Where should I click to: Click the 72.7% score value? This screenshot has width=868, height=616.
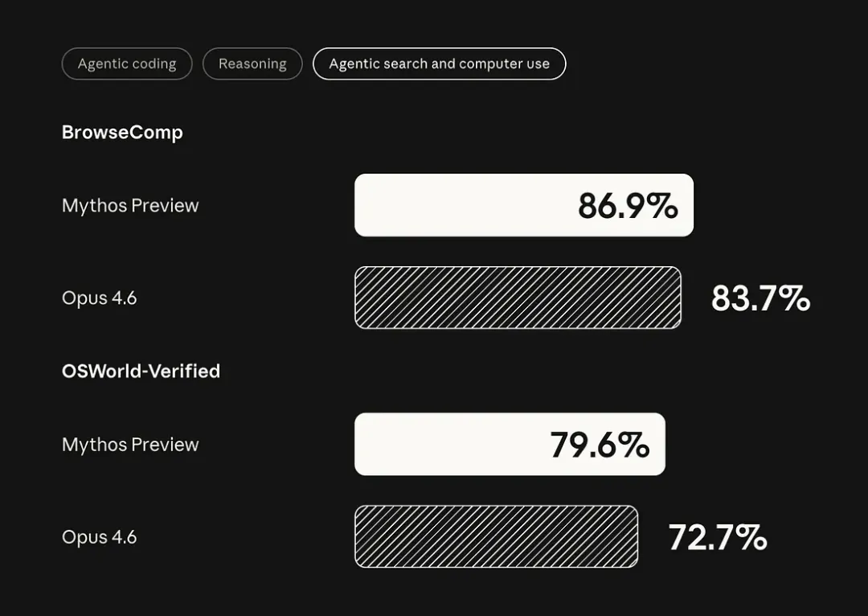(718, 537)
